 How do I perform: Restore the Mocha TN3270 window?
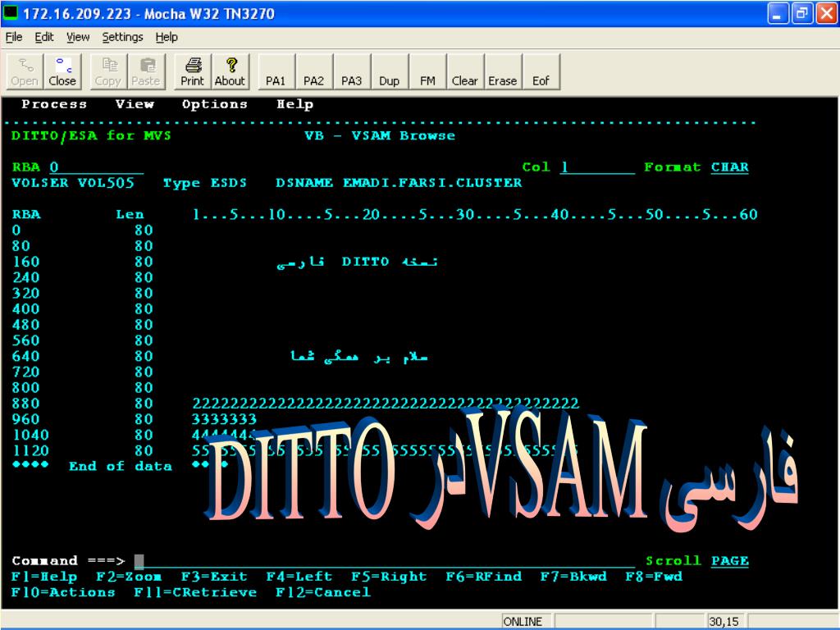pos(802,13)
